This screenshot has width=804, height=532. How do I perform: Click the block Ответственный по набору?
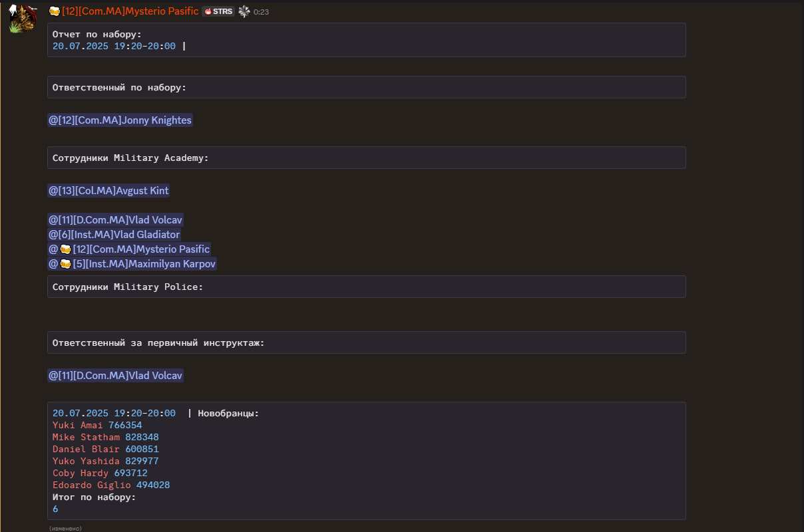[367, 87]
